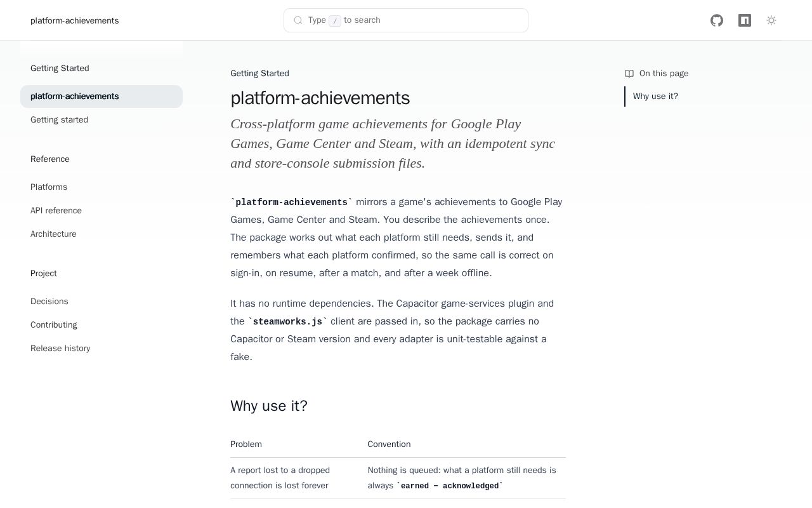Click the cell 'A report lost to a dropped connection'
812x508 pixels.
280,478
